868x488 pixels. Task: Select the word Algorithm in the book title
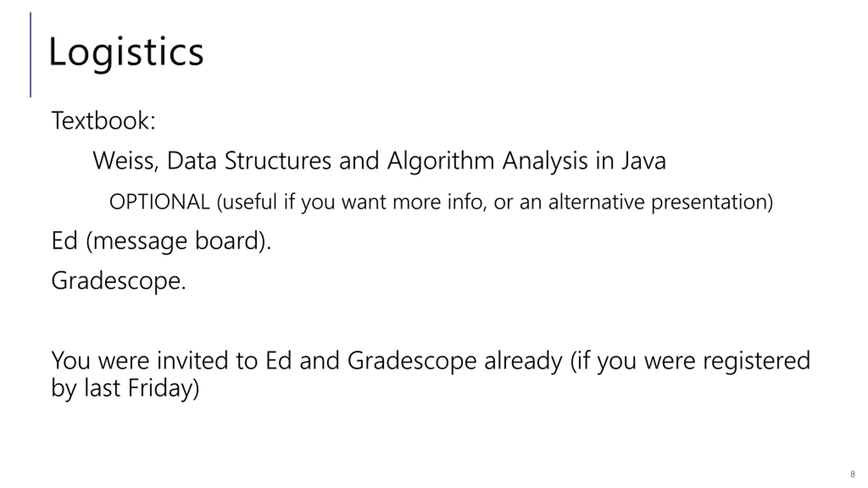coord(441,161)
